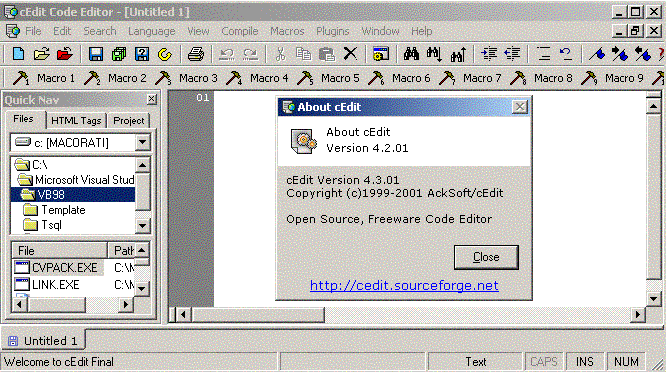
Task: Select the Files tab in Quick Nav
Action: coord(23,119)
